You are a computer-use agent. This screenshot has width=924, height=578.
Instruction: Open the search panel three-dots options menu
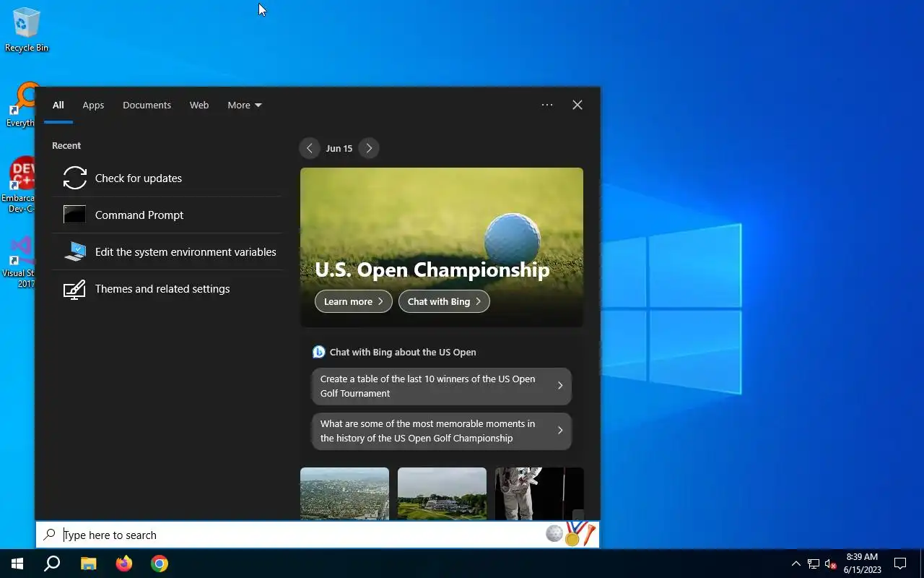(x=547, y=105)
